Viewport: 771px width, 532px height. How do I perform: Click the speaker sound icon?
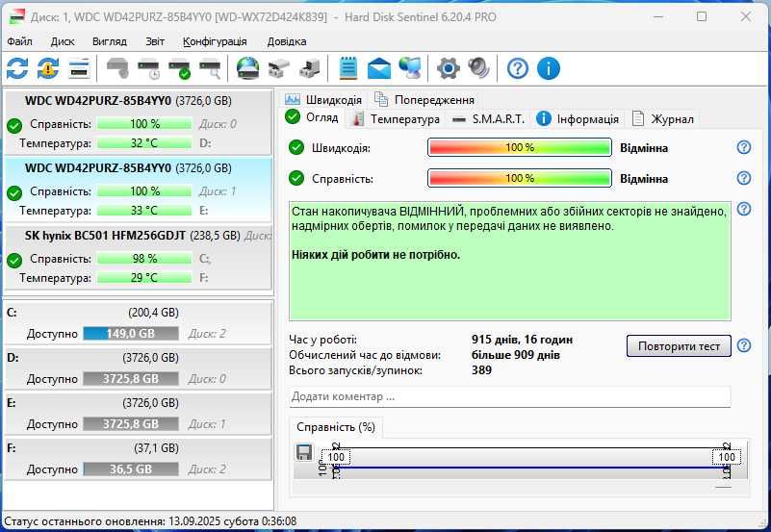(x=478, y=68)
